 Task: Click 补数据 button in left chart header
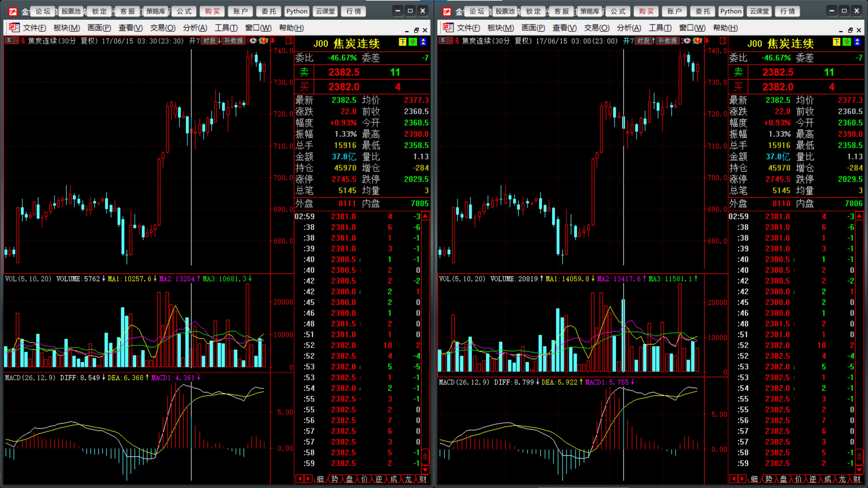coord(234,41)
